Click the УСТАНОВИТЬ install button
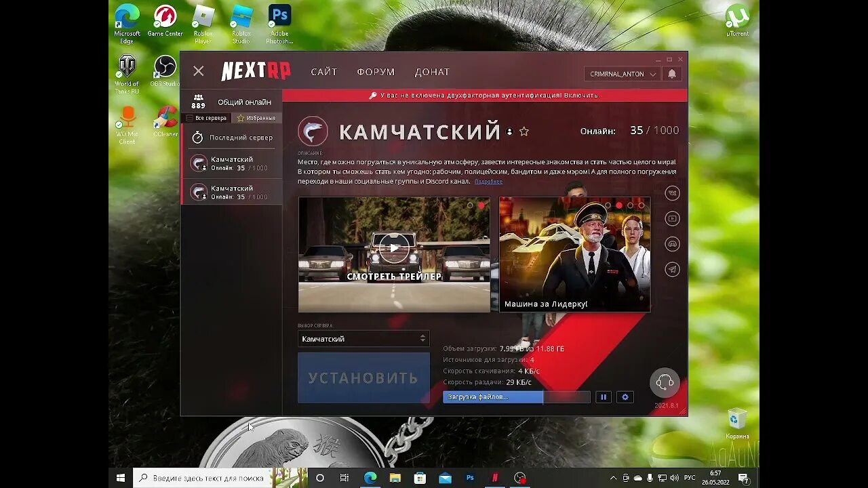868x488 pixels. (x=363, y=378)
